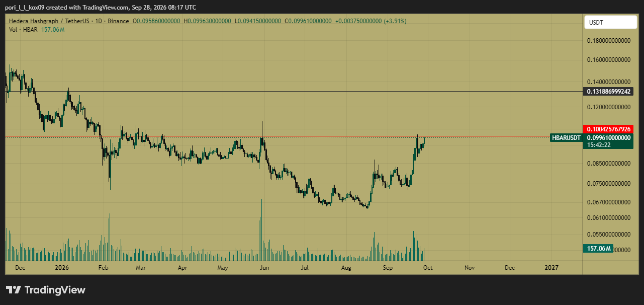Click the 0.085000000000 price axis label
The image size is (644, 305).
click(608, 164)
